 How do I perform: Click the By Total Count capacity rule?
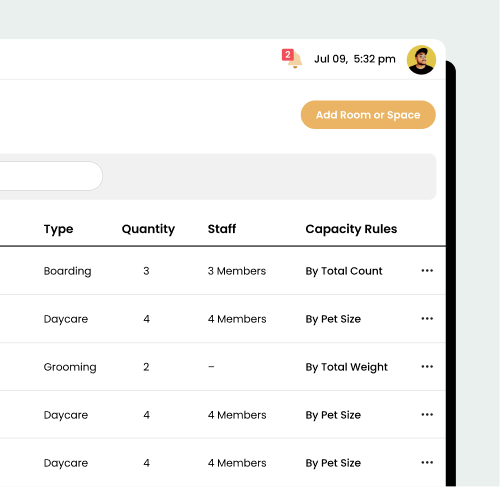pos(344,271)
